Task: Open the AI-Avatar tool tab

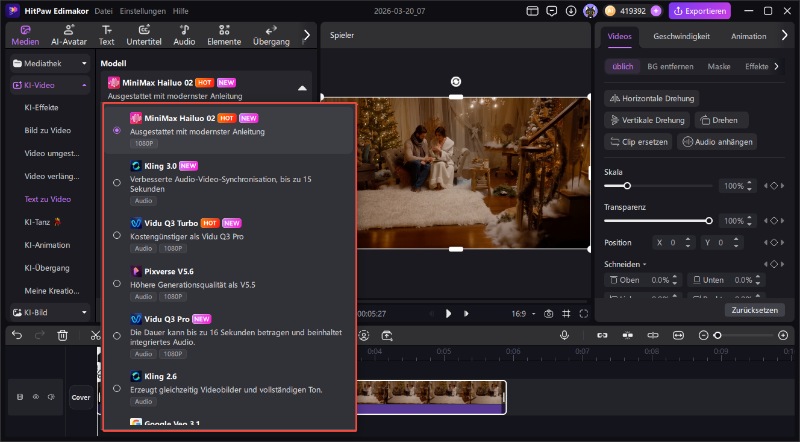Action: click(x=69, y=34)
